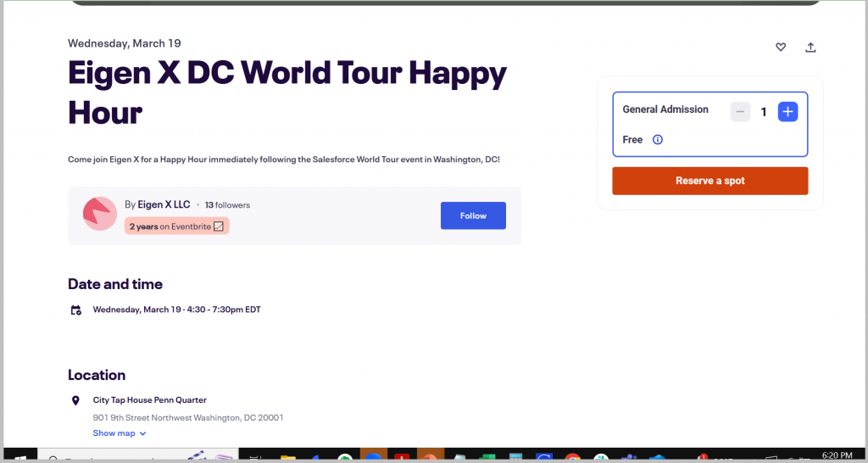This screenshot has height=463, width=868.
Task: Open the Windows Start menu
Action: 19,458
